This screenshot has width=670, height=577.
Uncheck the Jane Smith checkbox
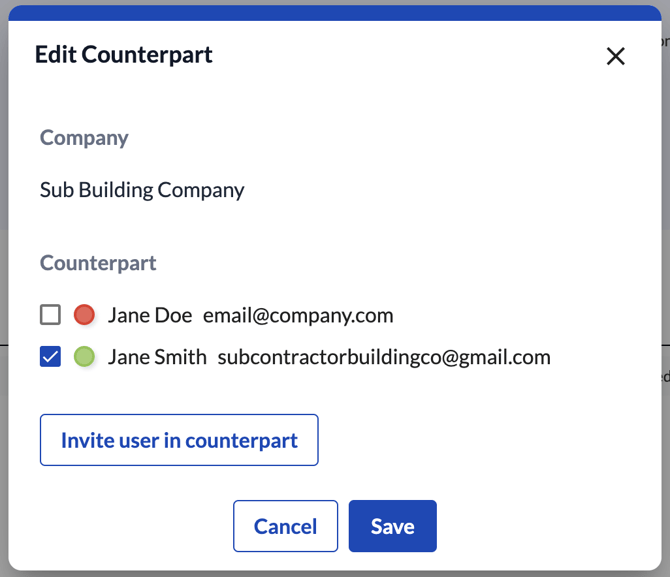tap(50, 356)
